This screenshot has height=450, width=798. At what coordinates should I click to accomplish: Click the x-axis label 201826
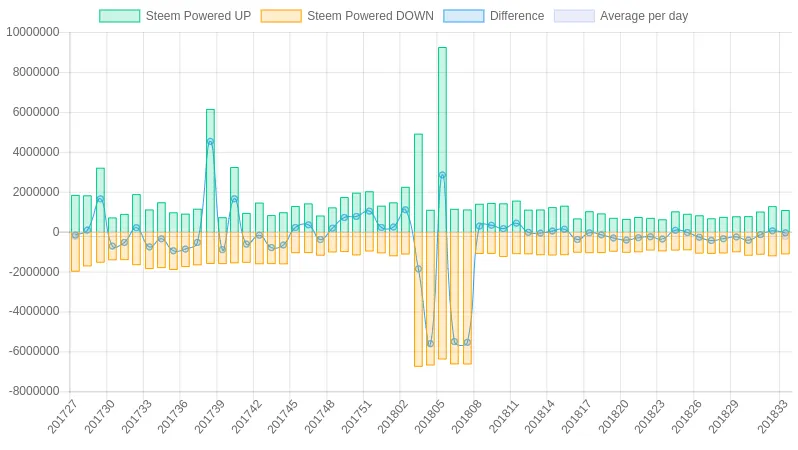(687, 416)
